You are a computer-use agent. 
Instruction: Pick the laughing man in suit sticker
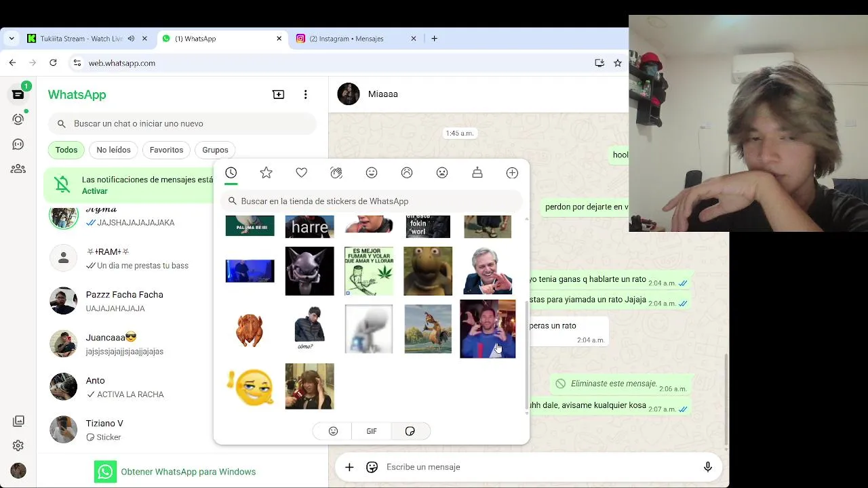coord(488,271)
